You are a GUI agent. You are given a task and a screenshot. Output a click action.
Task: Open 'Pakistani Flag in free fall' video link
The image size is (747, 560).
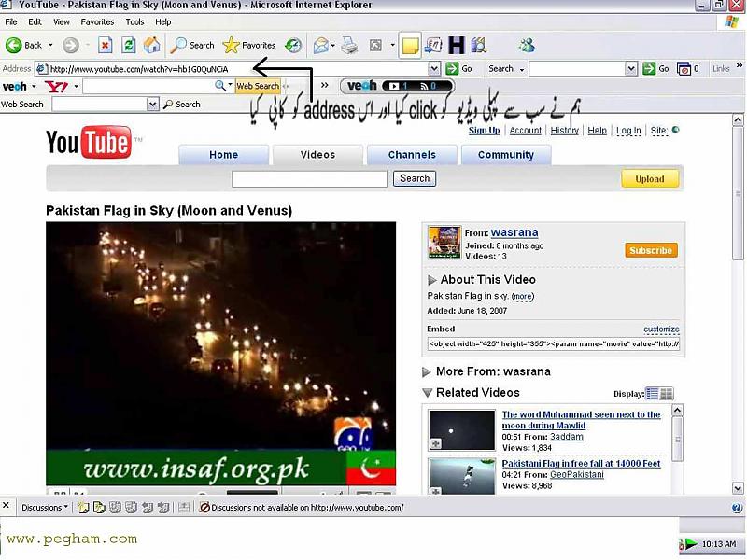581,463
